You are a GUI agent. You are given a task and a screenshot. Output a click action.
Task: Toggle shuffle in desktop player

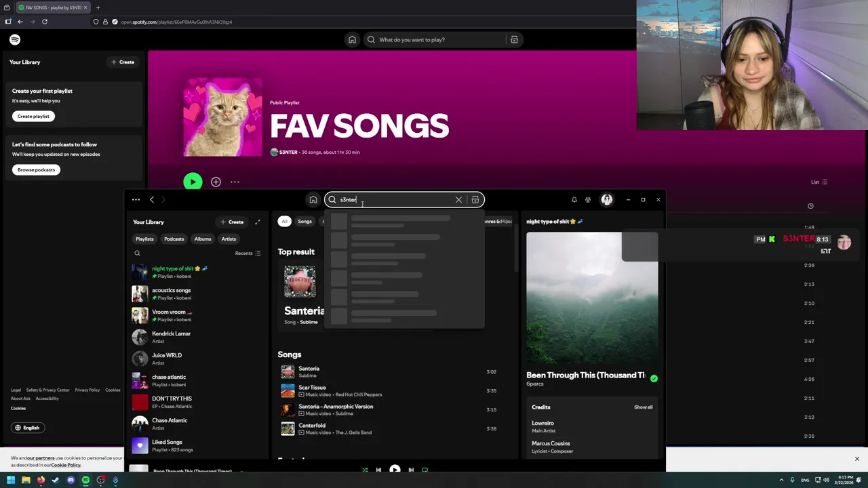pyautogui.click(x=365, y=469)
